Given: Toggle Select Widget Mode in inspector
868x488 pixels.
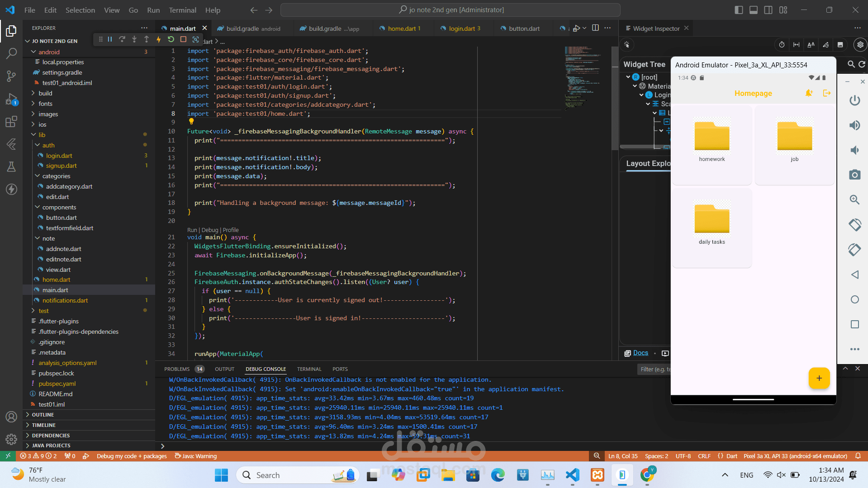Looking at the screenshot, I should pyautogui.click(x=627, y=44).
